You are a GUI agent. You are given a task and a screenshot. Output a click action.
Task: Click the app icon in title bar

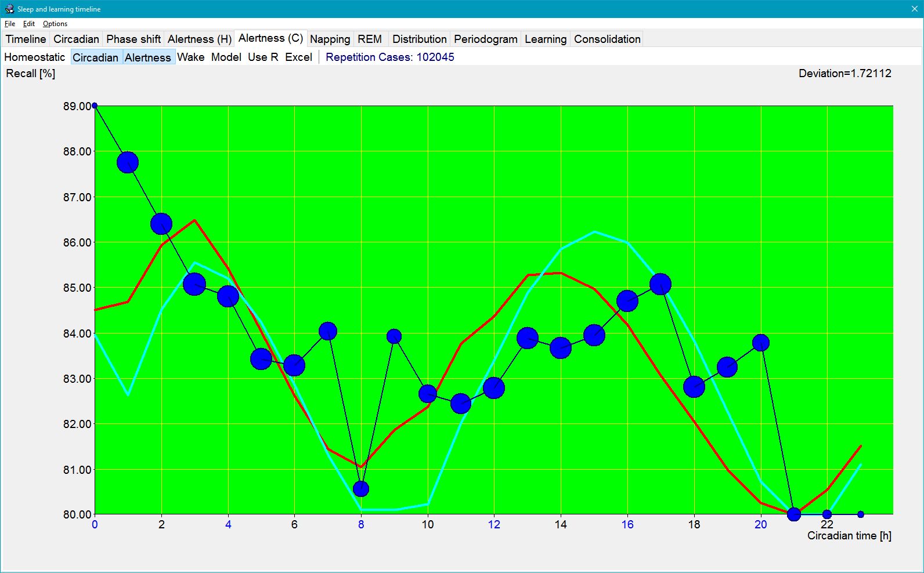tap(9, 9)
